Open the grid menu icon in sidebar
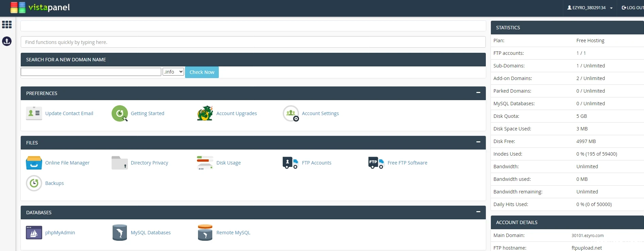 click(7, 25)
